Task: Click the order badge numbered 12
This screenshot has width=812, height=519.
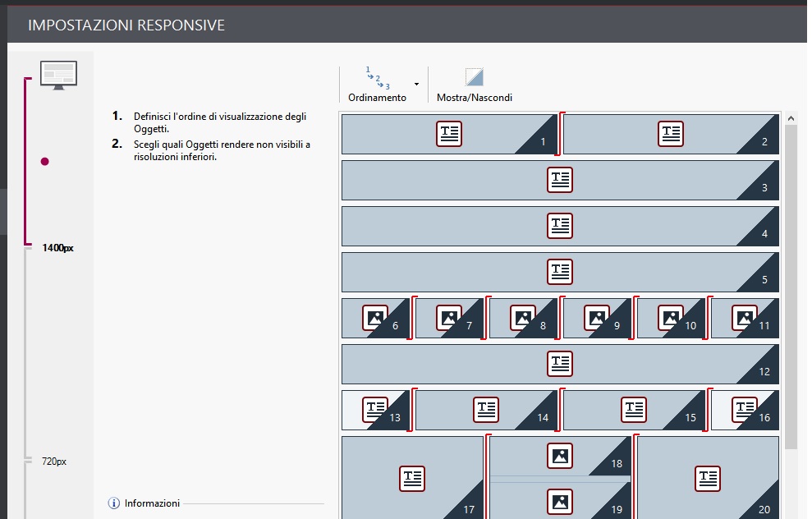Action: [x=764, y=371]
